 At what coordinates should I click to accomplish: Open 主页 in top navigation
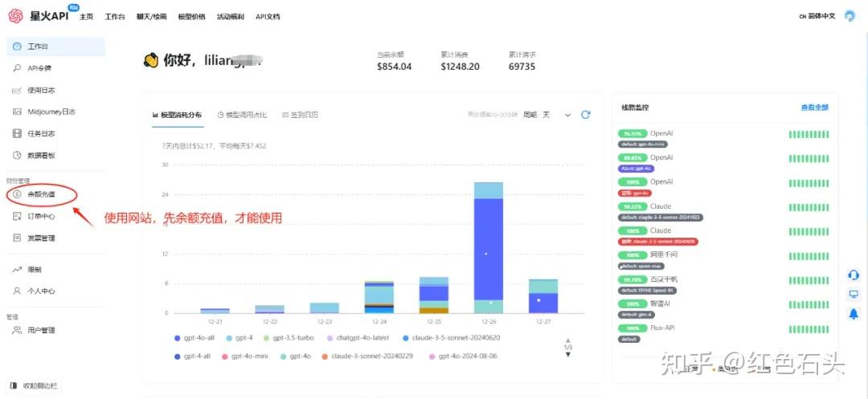coord(86,17)
